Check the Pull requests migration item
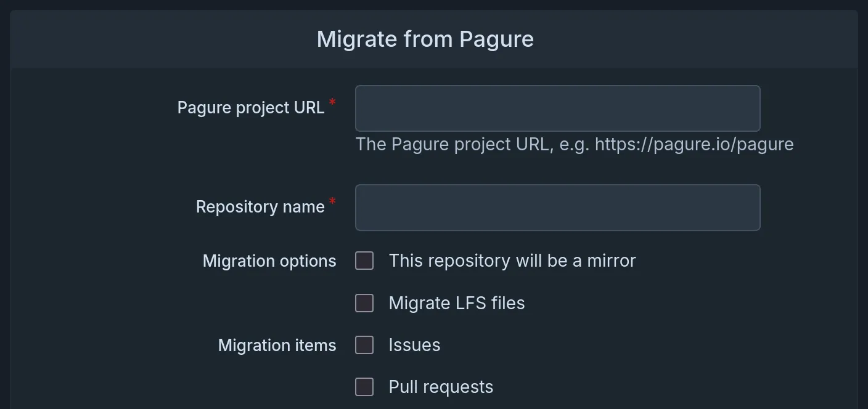The width and height of the screenshot is (868, 409). tap(364, 387)
